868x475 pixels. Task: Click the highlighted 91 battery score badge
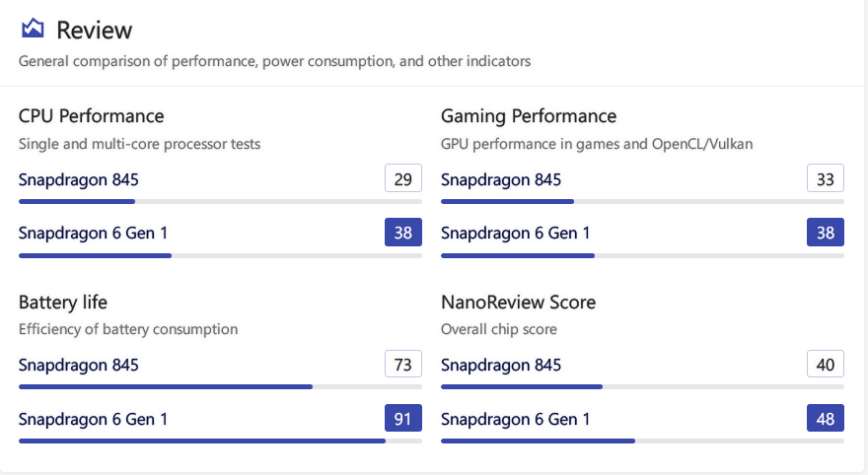point(402,418)
